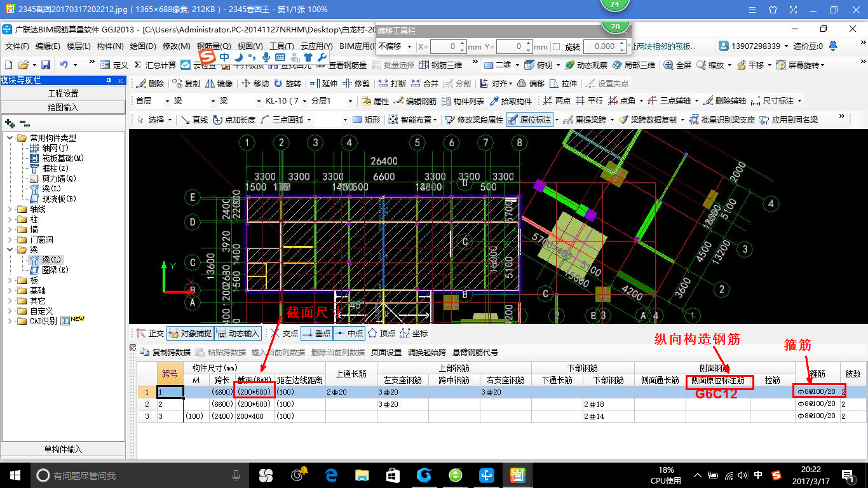Click 拾取构件 pick component tool

(510, 101)
